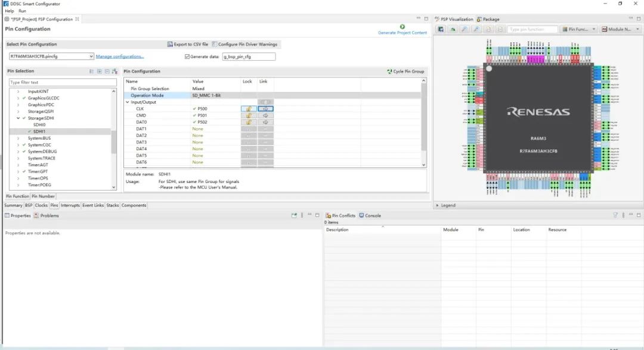This screenshot has width=644, height=350.
Task: Click the Manage configurations link
Action: coord(120,56)
